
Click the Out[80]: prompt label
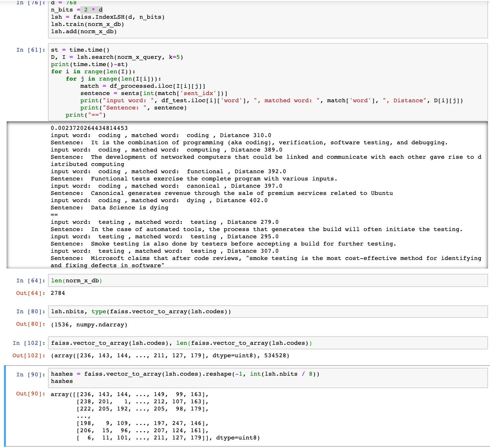pos(31,324)
